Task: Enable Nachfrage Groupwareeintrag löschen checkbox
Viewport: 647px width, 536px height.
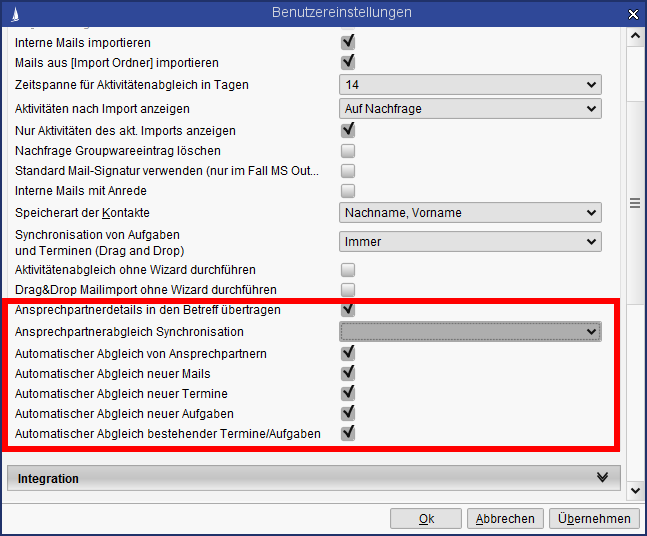Action: [348, 151]
